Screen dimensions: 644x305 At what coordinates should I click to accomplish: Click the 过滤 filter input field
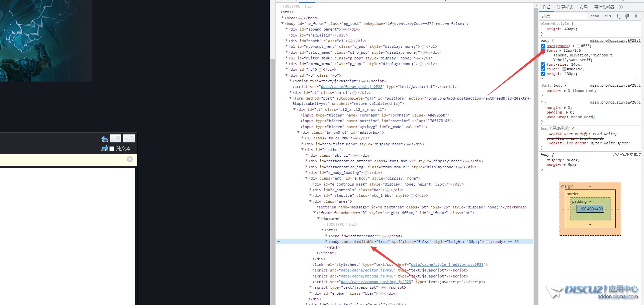pos(564,16)
